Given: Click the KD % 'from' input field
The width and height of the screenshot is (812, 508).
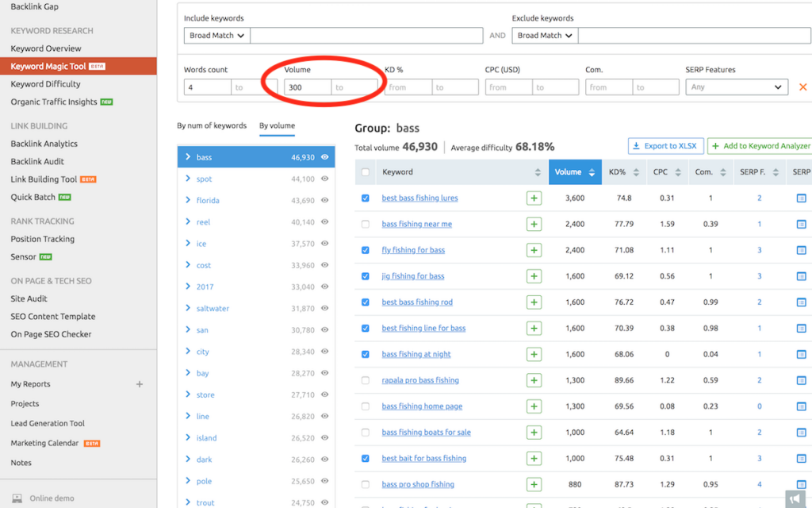Looking at the screenshot, I should pyautogui.click(x=408, y=87).
